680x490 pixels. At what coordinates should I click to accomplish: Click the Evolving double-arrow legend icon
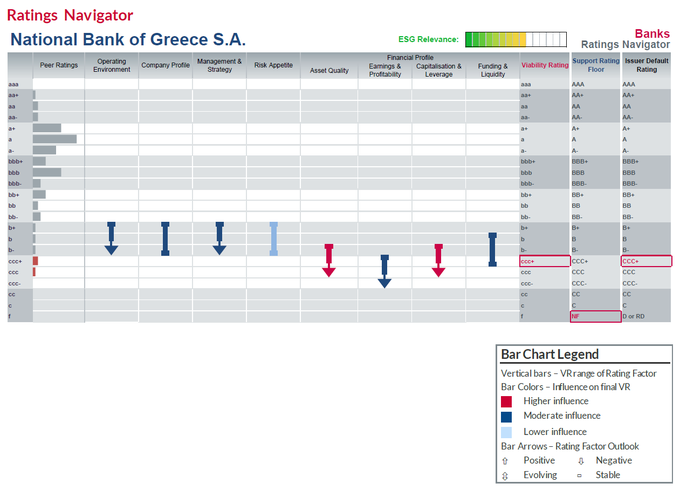click(x=505, y=476)
